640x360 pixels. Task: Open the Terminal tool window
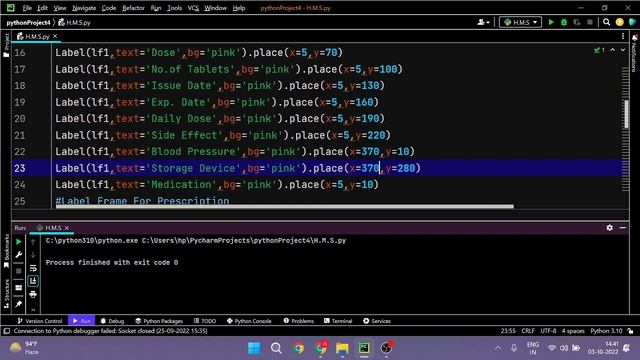pyautogui.click(x=338, y=321)
